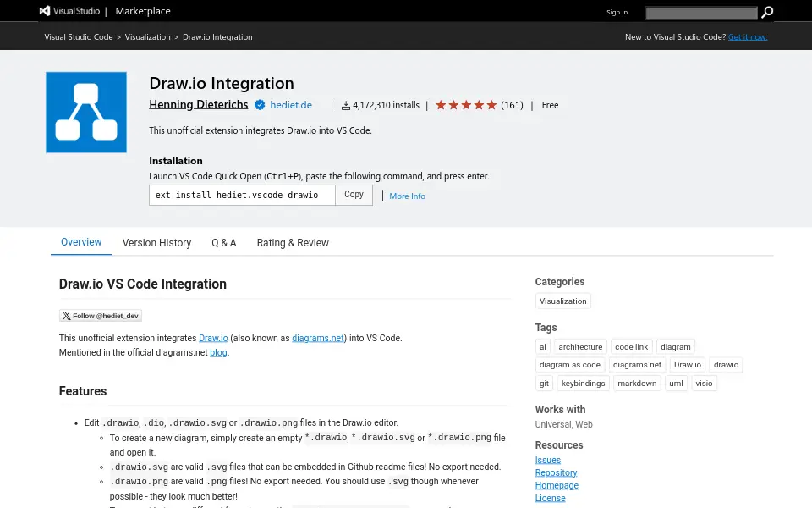Image resolution: width=812 pixels, height=508 pixels.
Task: Click the '4,172,310 installs' text
Action: tap(386, 105)
